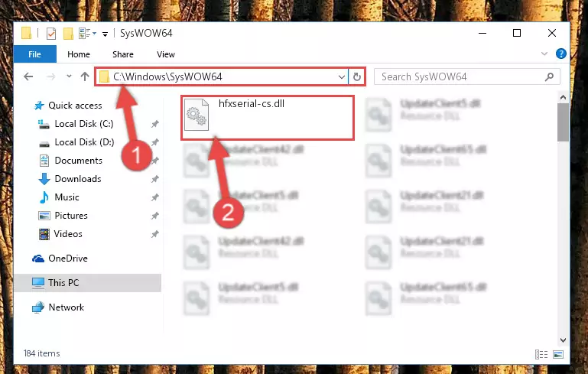Click the 184 items status text
The height and width of the screenshot is (374, 588).
point(41,353)
